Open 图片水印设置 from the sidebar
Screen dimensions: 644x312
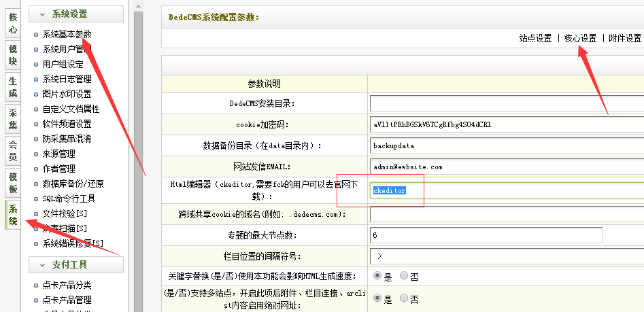tap(67, 94)
